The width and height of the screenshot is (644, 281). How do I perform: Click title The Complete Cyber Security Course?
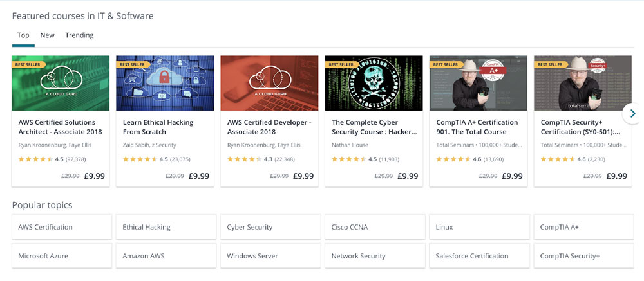pos(374,127)
